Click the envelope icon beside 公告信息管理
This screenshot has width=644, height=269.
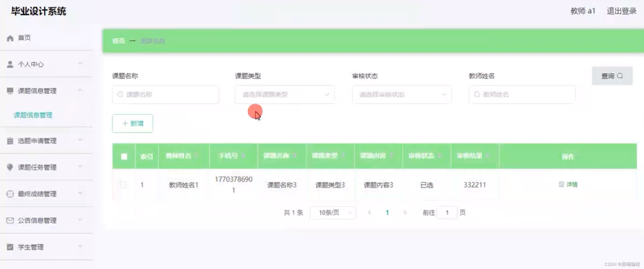(10, 220)
